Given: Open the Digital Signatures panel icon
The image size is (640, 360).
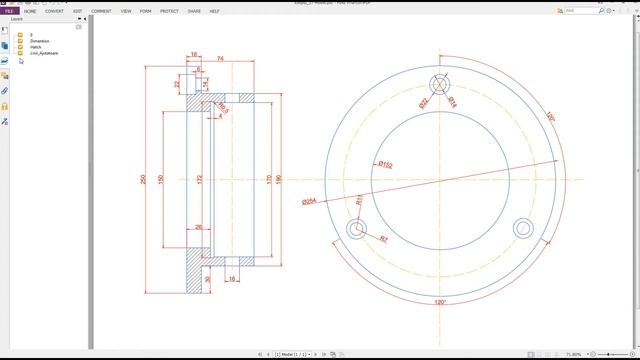Looking at the screenshot, I should tap(4, 122).
